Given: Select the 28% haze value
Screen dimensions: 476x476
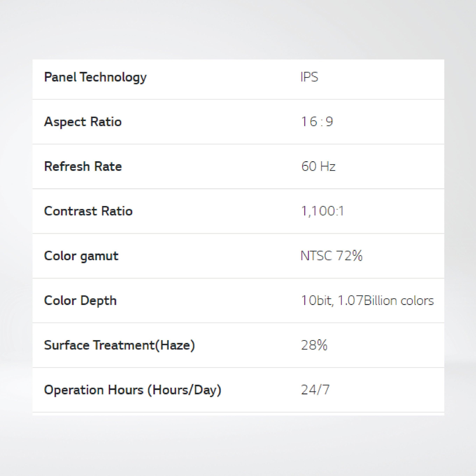Looking at the screenshot, I should tap(314, 345).
